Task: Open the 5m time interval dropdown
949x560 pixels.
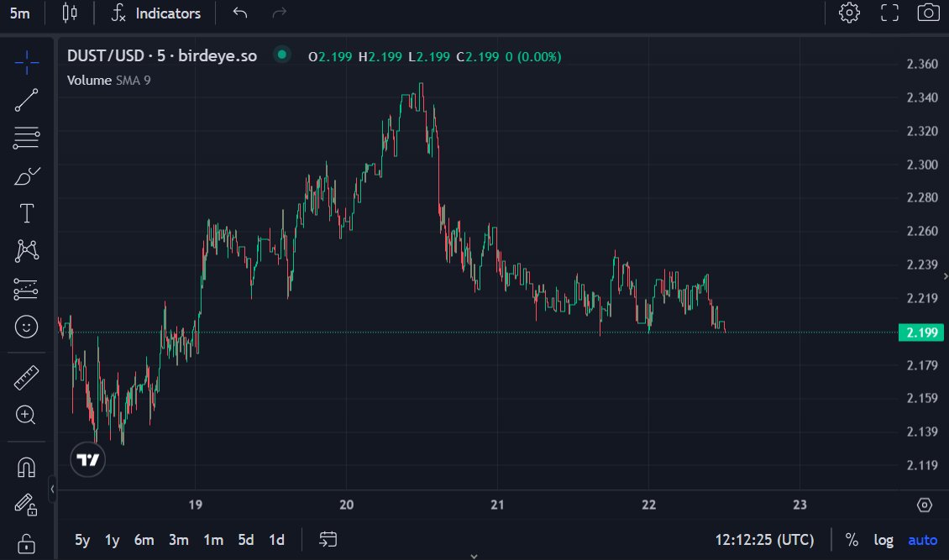Action: pyautogui.click(x=20, y=13)
